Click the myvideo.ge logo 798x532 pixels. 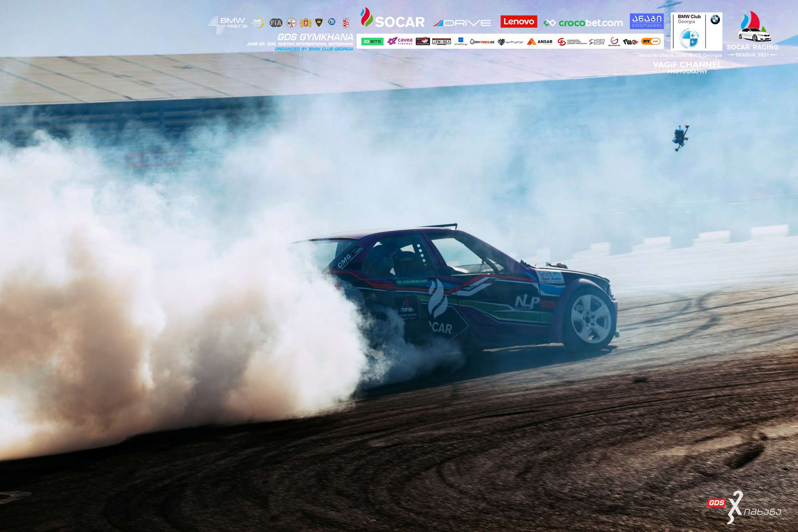coord(482,42)
